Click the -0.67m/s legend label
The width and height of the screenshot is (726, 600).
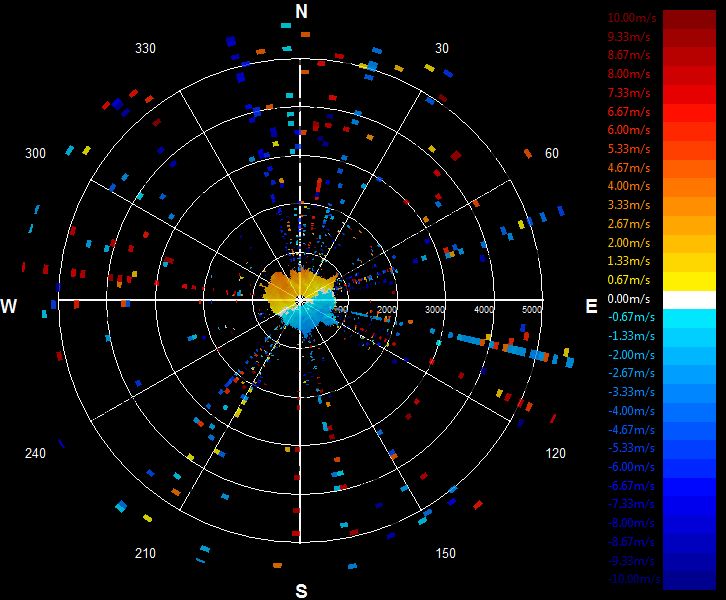point(632,317)
